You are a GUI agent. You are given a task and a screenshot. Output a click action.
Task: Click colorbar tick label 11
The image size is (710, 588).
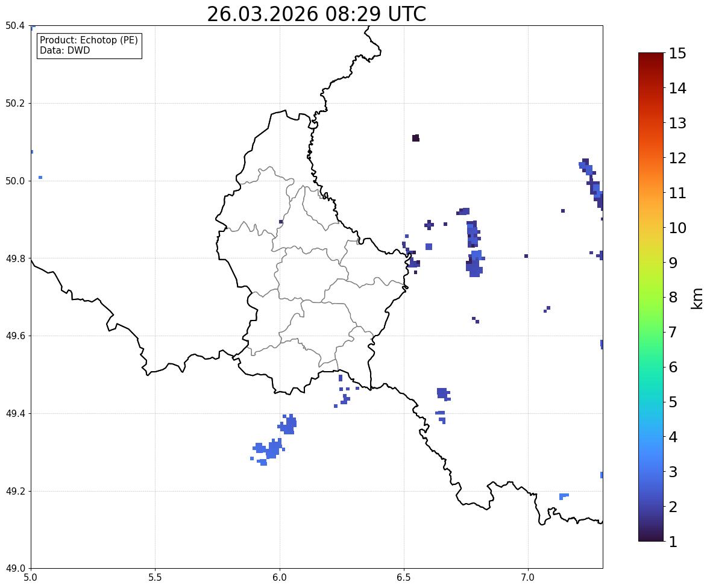[677, 193]
